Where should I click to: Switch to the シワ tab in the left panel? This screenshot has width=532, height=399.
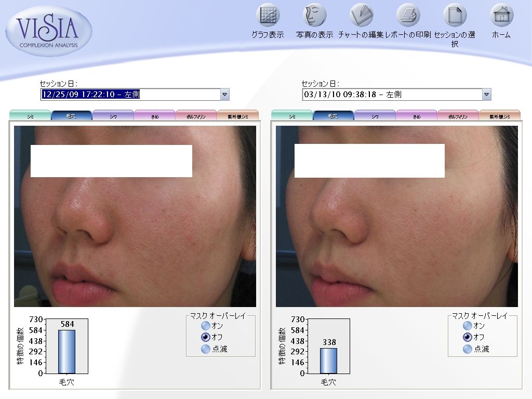tap(113, 116)
